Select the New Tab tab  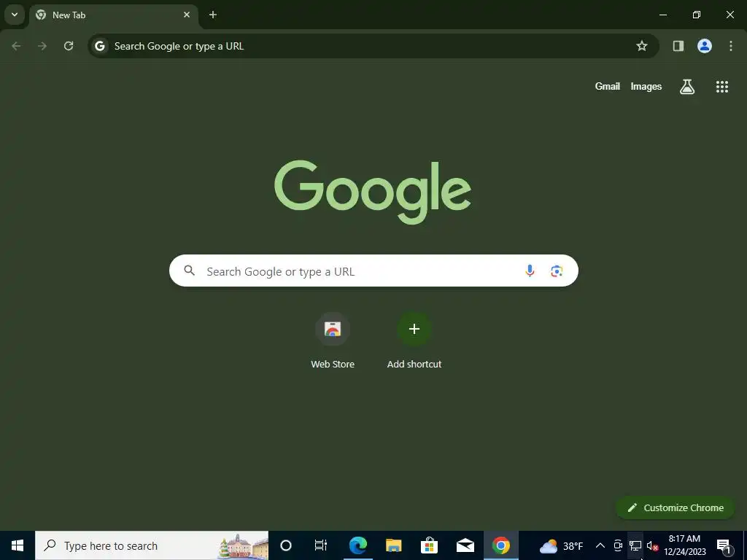pos(113,15)
